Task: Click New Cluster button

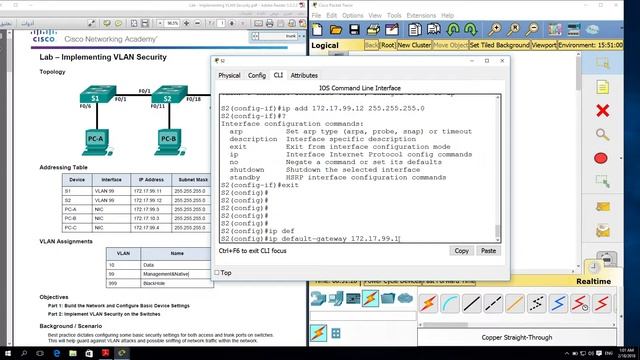Action: click(414, 45)
